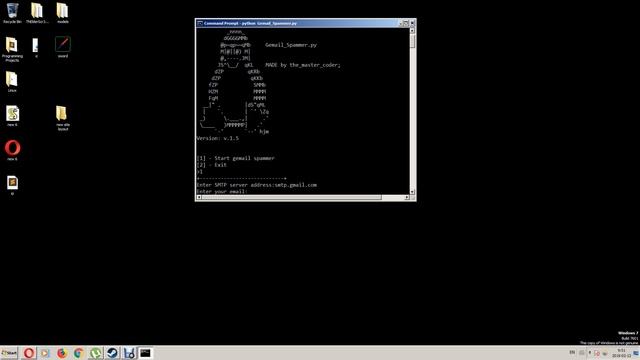This screenshot has height=360, width=640.
Task: Click the blue taskbar icon next to Steam
Action: coord(129,353)
